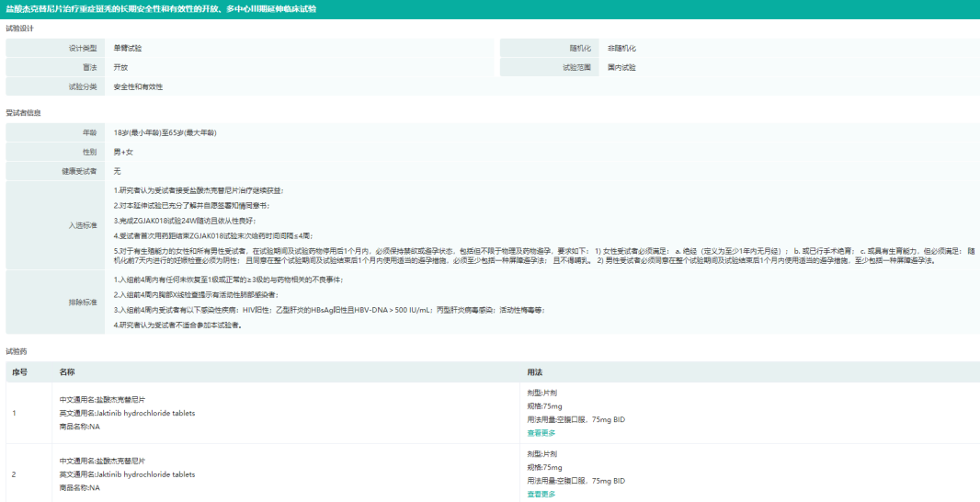This screenshot has height=502, width=980.
Task: Click the green trial title header bar
Action: 490,8
